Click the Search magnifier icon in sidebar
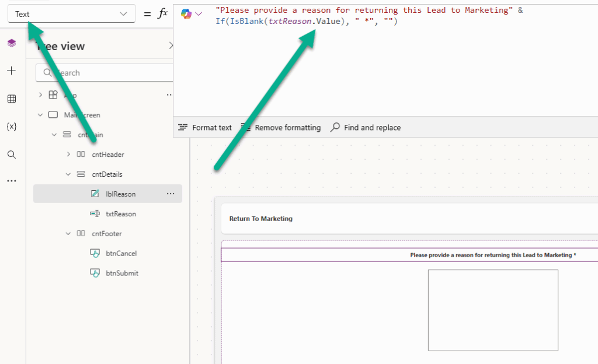This screenshot has width=598, height=364. (x=12, y=155)
